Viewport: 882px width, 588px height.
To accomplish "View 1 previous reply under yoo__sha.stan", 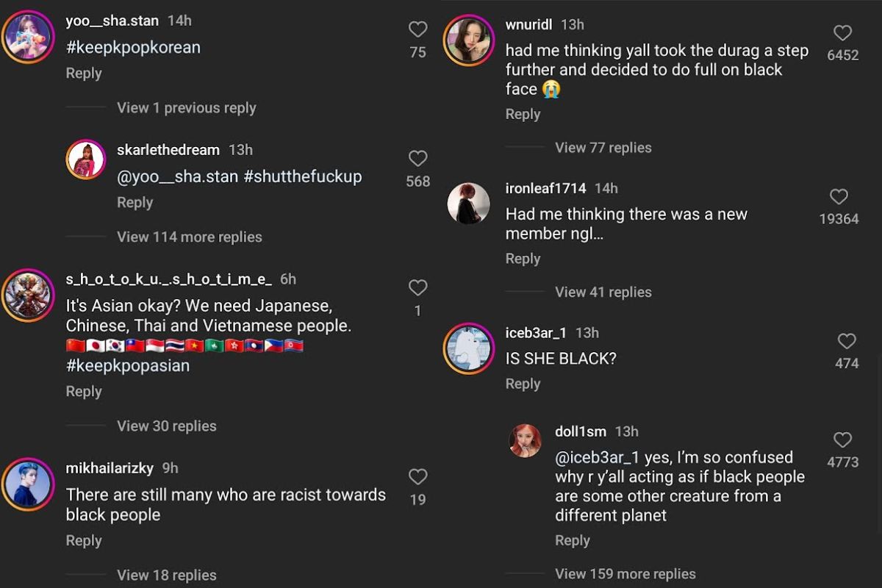I will point(186,107).
